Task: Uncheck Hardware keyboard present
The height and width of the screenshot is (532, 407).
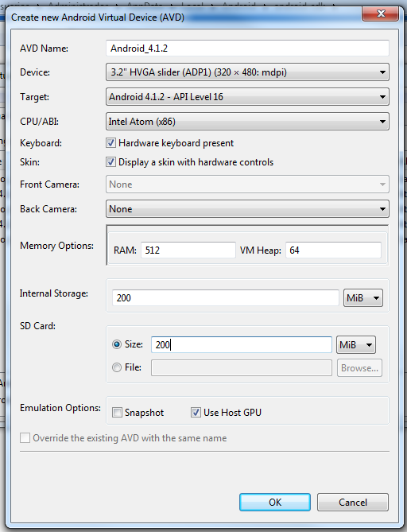Action: 110,143
